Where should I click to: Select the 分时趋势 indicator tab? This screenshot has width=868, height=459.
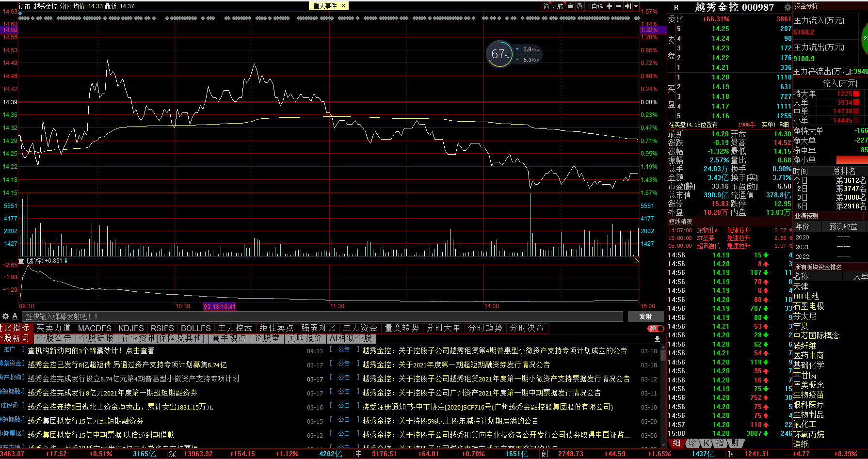pos(485,328)
